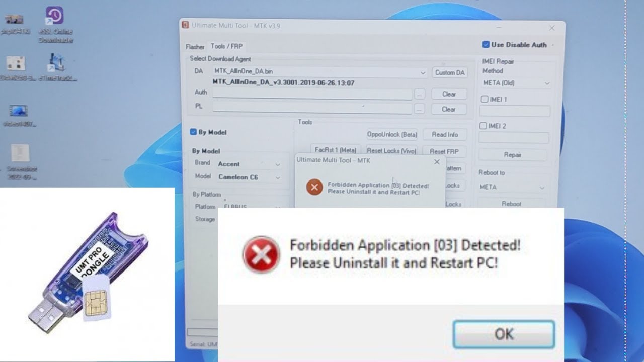Screen dimensions: 644x362
Task: Click the Clear button for the Auth field
Action: pyautogui.click(x=449, y=94)
